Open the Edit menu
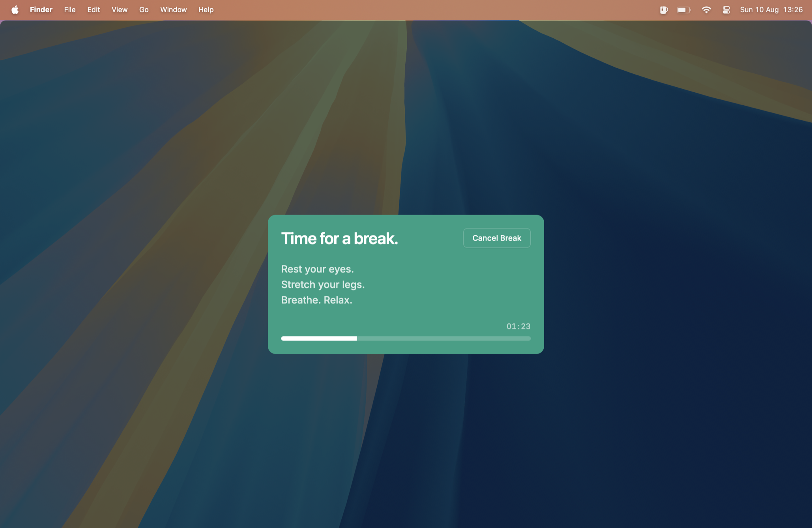 94,10
